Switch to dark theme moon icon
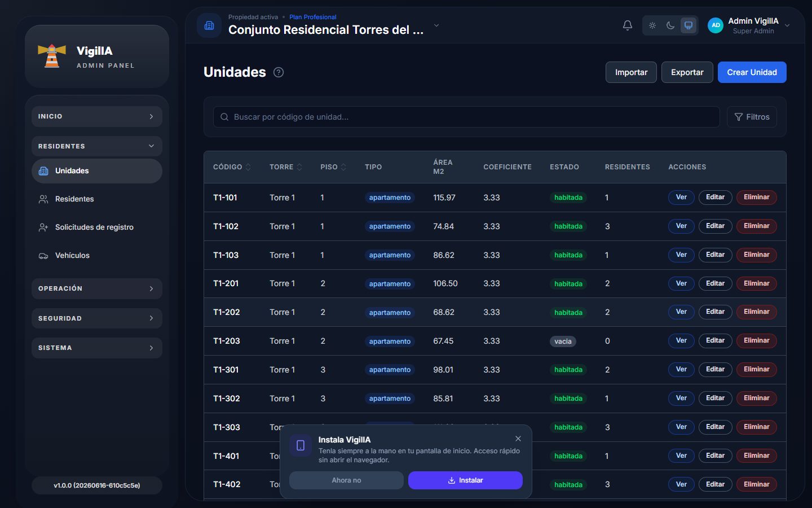 [x=670, y=25]
